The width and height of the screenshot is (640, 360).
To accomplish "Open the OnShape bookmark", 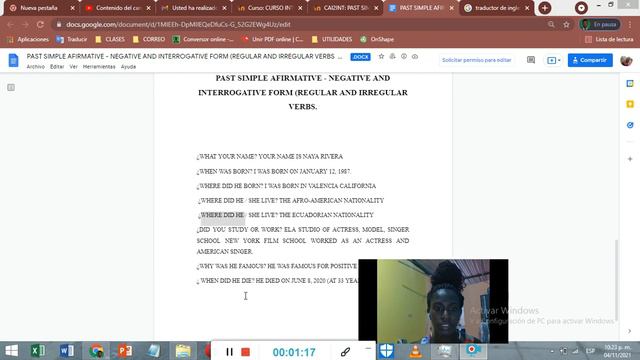I will (x=377, y=39).
